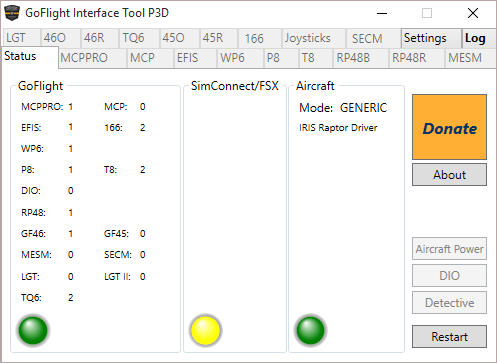Minimize the GoFlight Interface Tool window
The width and height of the screenshot is (497, 363).
(x=382, y=14)
